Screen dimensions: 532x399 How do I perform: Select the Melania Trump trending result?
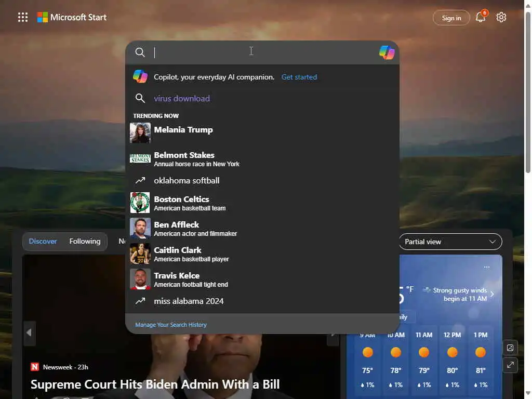coord(262,132)
